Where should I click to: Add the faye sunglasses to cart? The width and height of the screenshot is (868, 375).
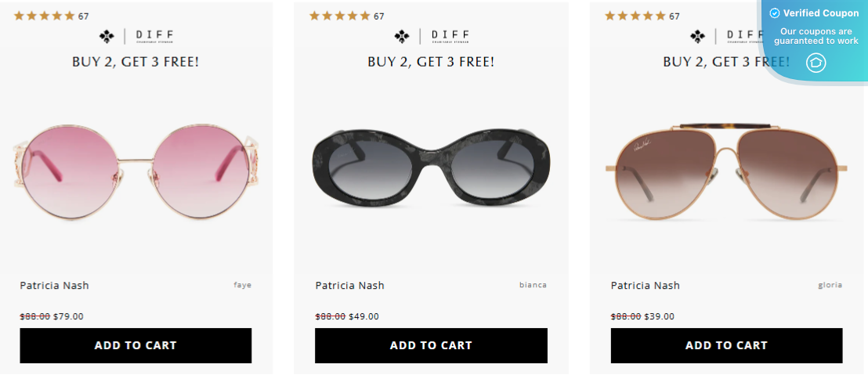coord(136,345)
